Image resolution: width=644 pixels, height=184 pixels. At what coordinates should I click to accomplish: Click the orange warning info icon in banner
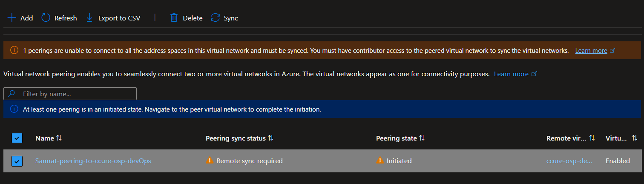(14, 50)
